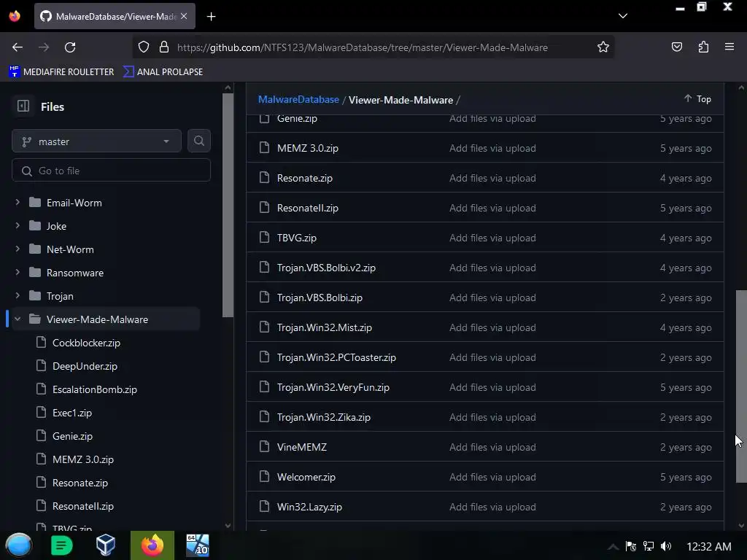Expand the Joke folder
Viewport: 747px width, 560px height.
pos(18,226)
